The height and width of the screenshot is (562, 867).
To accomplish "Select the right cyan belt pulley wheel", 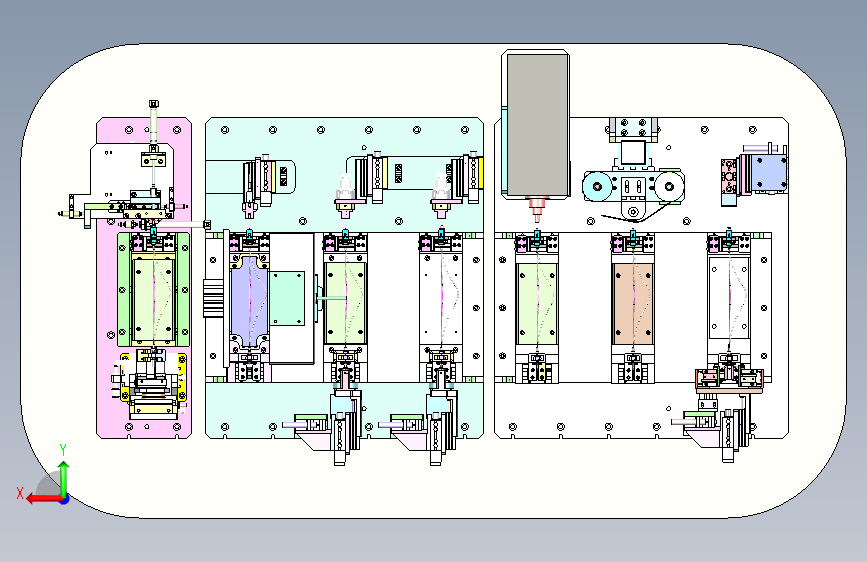I will pyautogui.click(x=670, y=186).
